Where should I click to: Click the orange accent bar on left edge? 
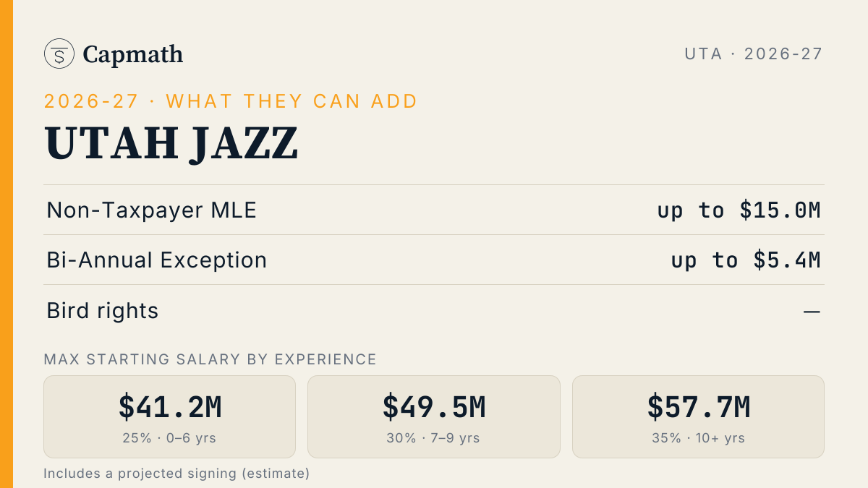pyautogui.click(x=7, y=244)
